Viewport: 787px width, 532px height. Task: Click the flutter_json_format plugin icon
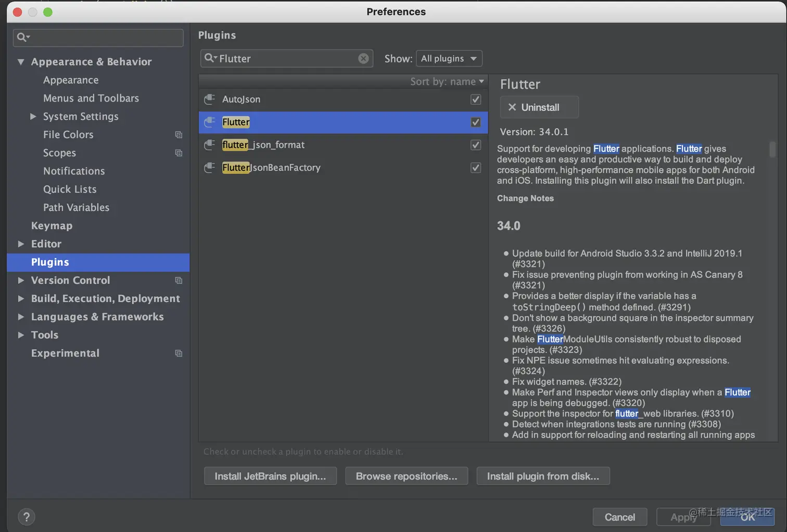[x=210, y=145]
